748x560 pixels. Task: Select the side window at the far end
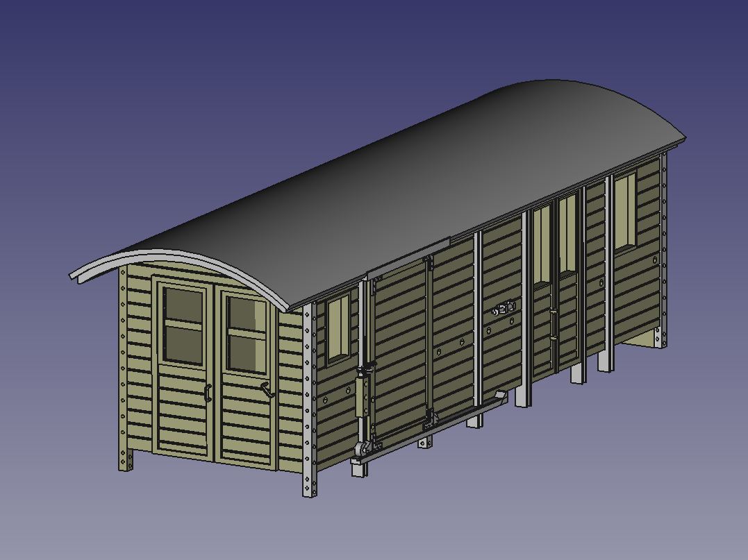(625, 211)
